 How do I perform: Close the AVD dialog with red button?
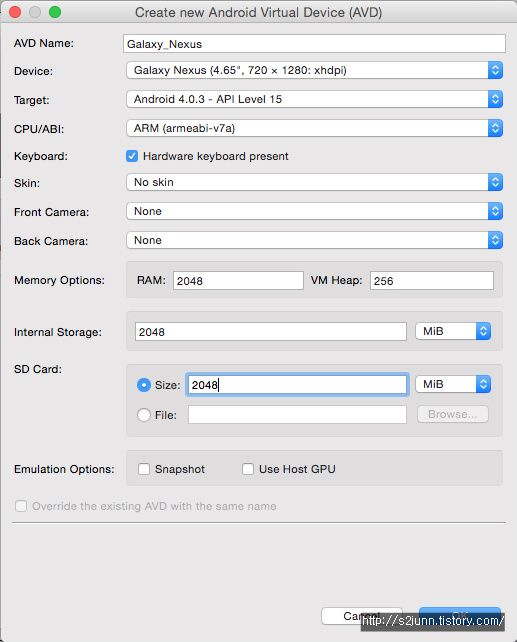coord(15,12)
